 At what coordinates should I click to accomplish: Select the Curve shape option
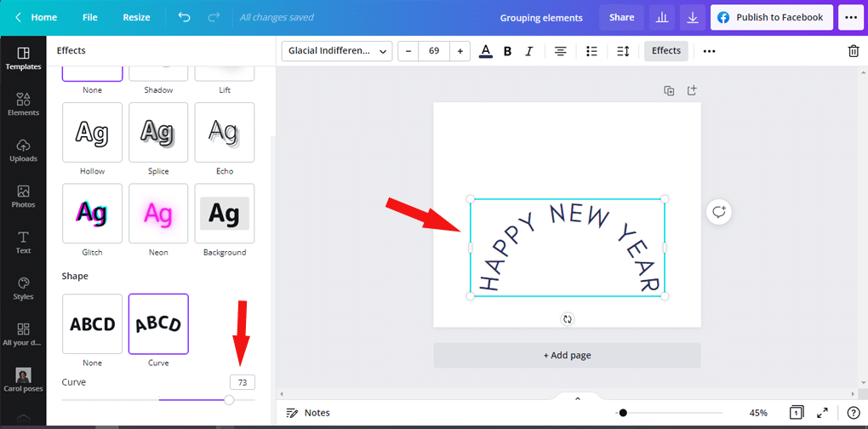pos(158,323)
